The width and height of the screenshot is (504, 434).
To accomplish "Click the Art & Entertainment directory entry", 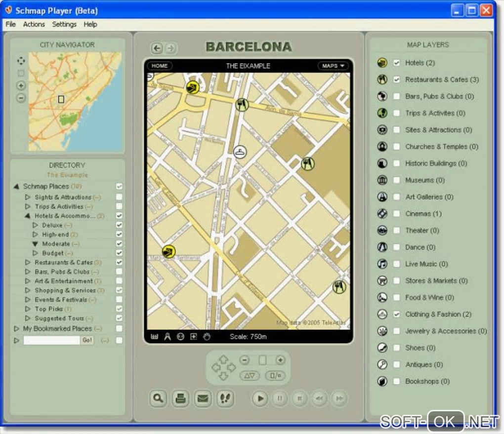I will pyautogui.click(x=64, y=281).
